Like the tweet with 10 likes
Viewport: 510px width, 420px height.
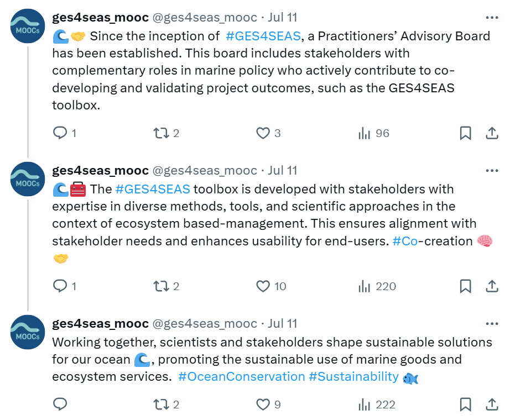pyautogui.click(x=263, y=286)
